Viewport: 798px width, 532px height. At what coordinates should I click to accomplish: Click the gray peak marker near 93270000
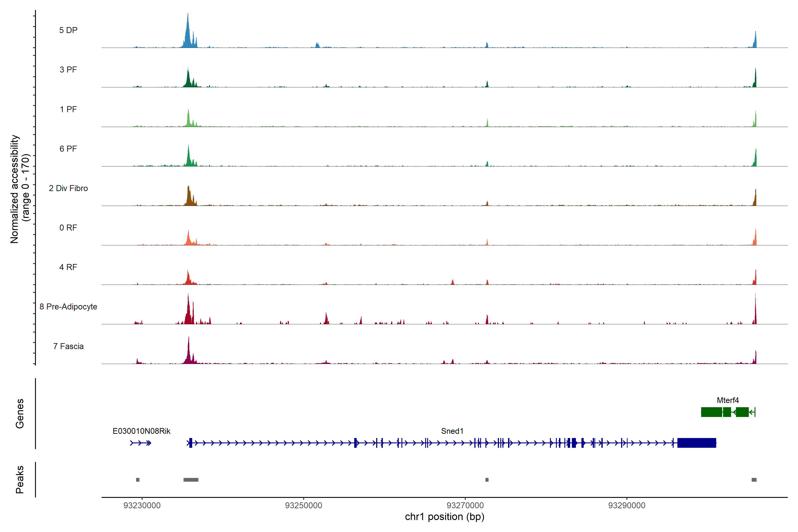click(x=487, y=480)
